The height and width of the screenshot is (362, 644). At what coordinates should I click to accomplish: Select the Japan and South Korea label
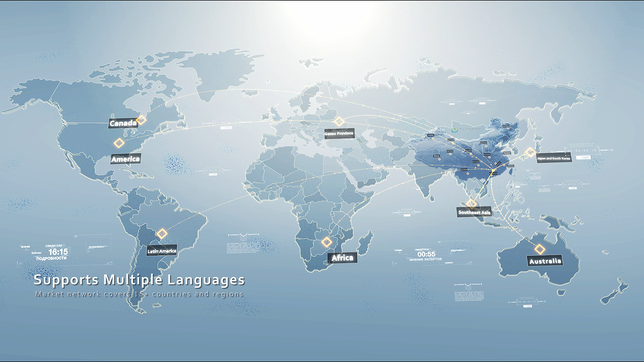[554, 158]
